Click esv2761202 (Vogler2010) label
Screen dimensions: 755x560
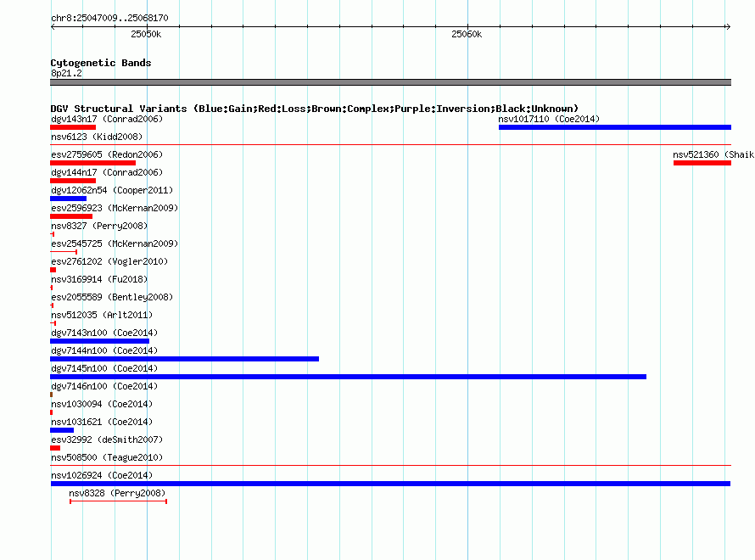click(x=109, y=261)
